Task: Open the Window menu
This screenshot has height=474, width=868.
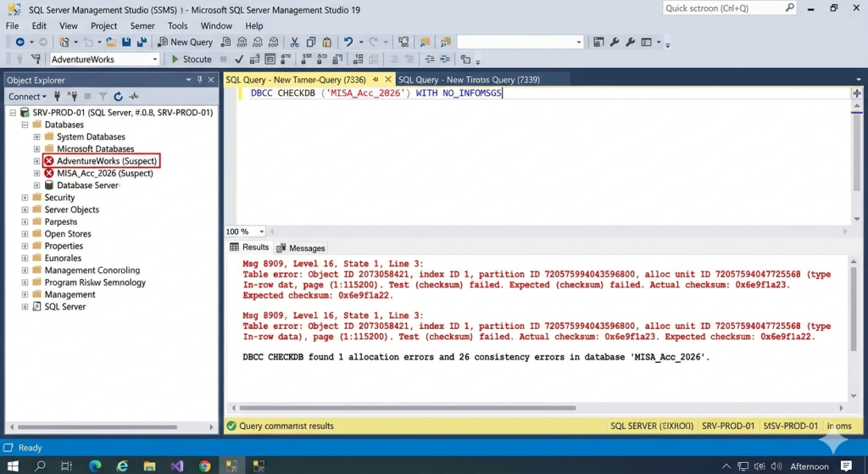Action: (216, 25)
